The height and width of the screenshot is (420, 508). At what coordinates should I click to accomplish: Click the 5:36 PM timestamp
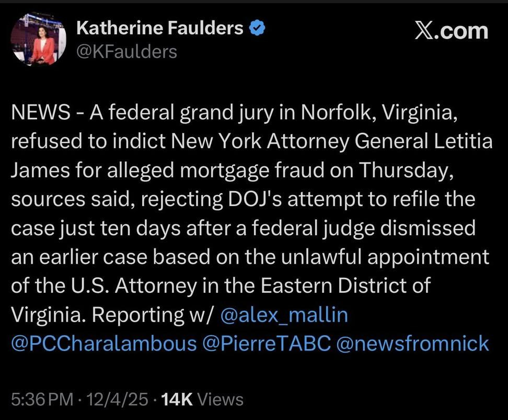pos(42,399)
